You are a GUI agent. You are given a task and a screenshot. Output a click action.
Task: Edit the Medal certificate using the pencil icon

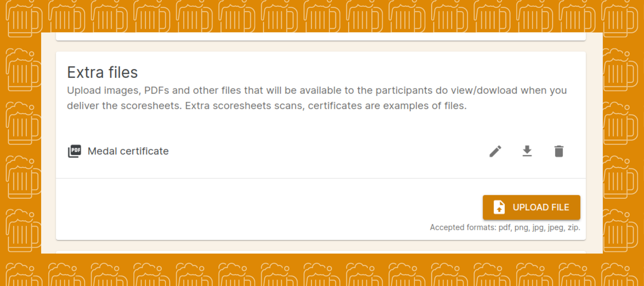pyautogui.click(x=495, y=151)
